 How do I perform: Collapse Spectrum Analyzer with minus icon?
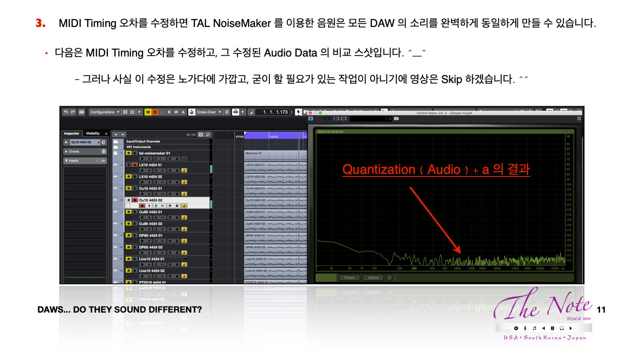tap(566, 132)
